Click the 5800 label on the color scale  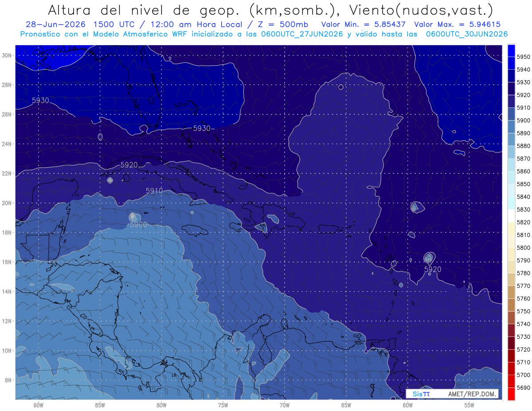[x=524, y=248]
